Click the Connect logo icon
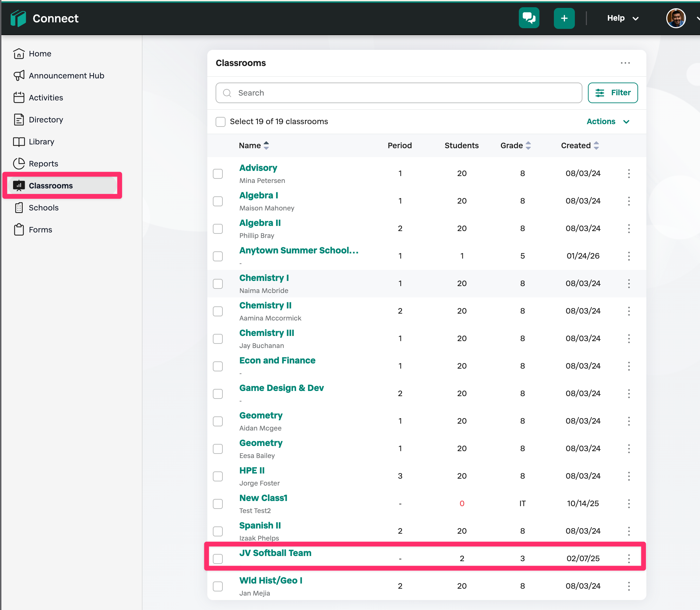This screenshot has height=610, width=700. click(18, 18)
